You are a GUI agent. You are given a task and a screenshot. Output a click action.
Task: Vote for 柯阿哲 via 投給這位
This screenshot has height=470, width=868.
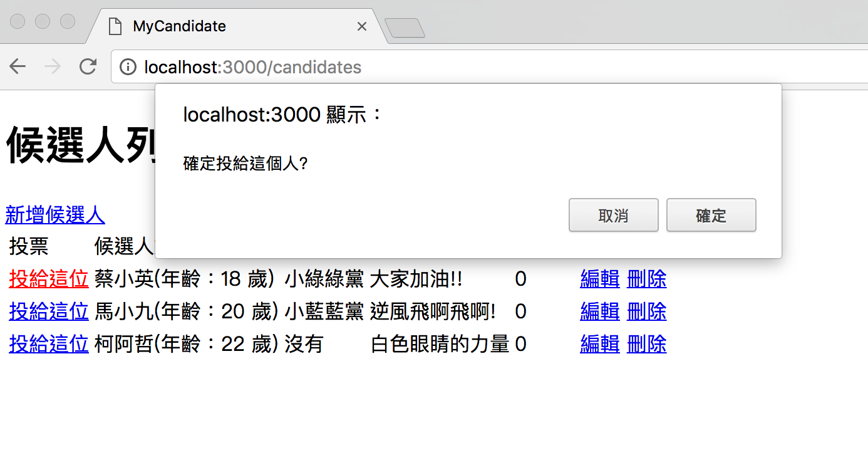[49, 344]
